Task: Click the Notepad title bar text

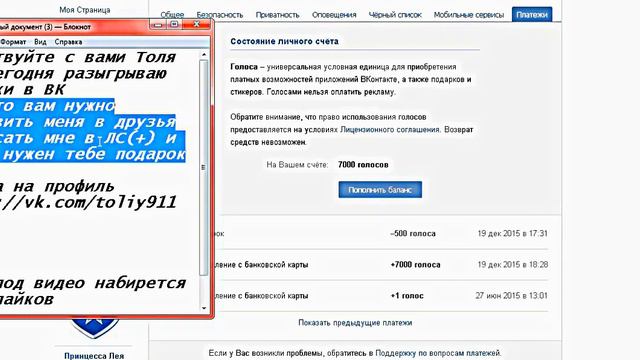Action: (45, 27)
